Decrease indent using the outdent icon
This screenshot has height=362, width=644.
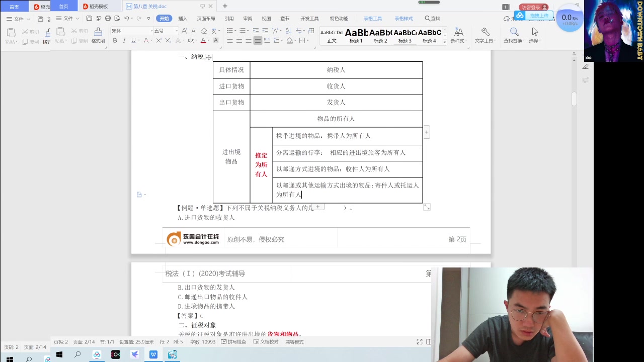[x=256, y=31]
